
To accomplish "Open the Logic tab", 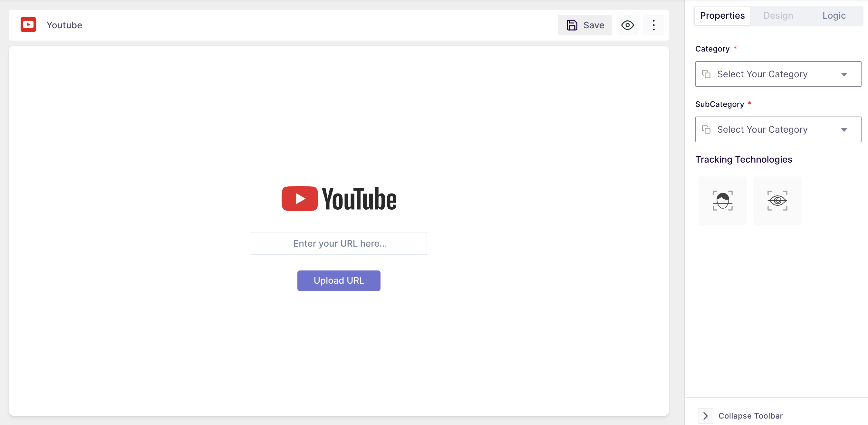I will (834, 16).
